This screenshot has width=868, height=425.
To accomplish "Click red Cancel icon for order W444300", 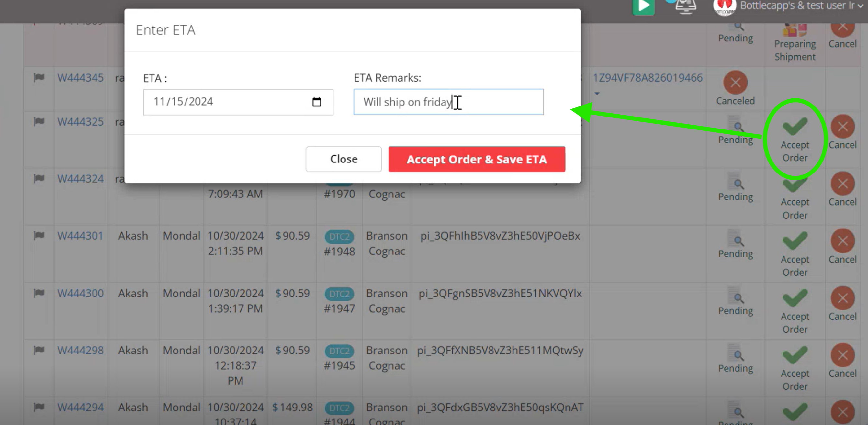I will [x=842, y=298].
